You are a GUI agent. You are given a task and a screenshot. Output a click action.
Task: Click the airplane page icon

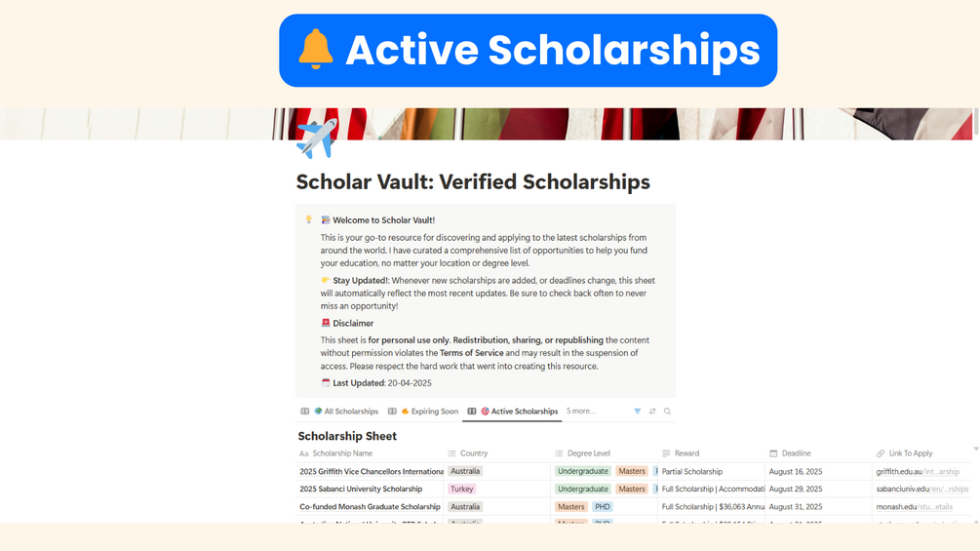316,138
